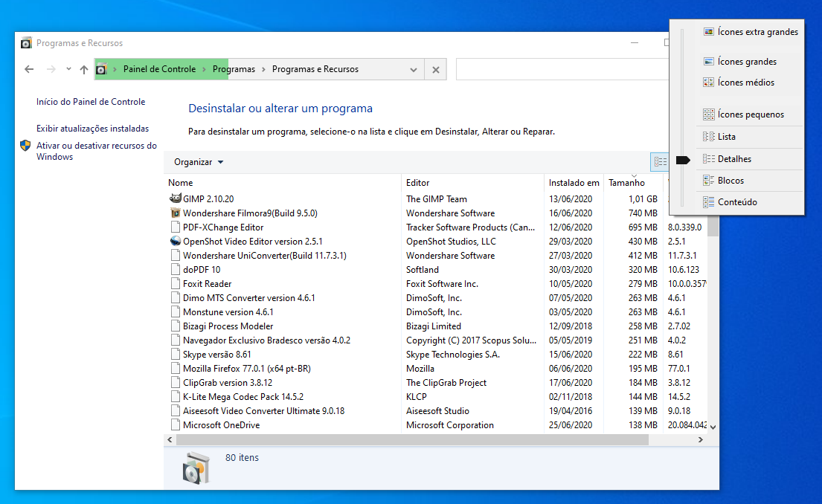Click into the search box field
The width and height of the screenshot is (822, 504).
[x=562, y=70]
